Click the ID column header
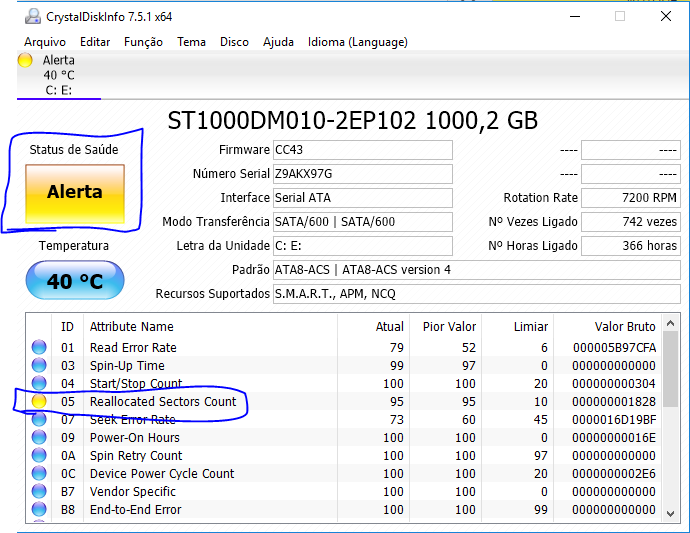This screenshot has width=690, height=533. pyautogui.click(x=67, y=327)
